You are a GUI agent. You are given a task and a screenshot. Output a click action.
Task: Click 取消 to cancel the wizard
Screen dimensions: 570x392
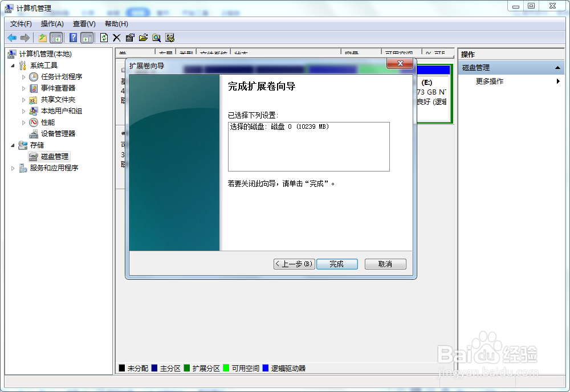385,264
